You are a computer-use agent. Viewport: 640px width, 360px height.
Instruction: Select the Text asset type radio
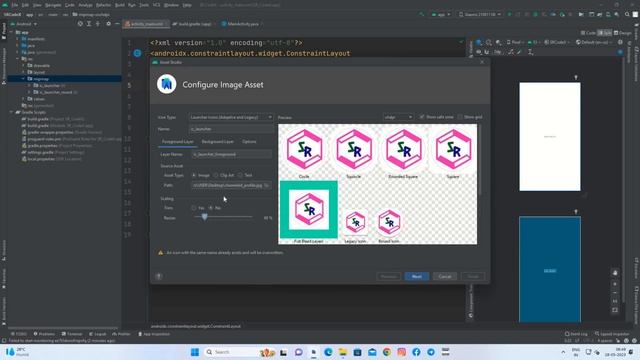240,175
